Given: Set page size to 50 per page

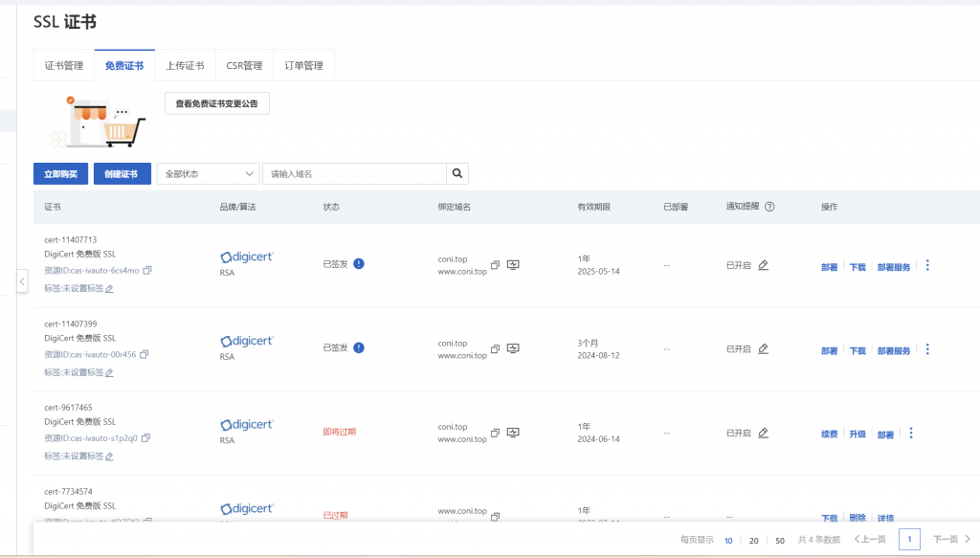Looking at the screenshot, I should 780,541.
